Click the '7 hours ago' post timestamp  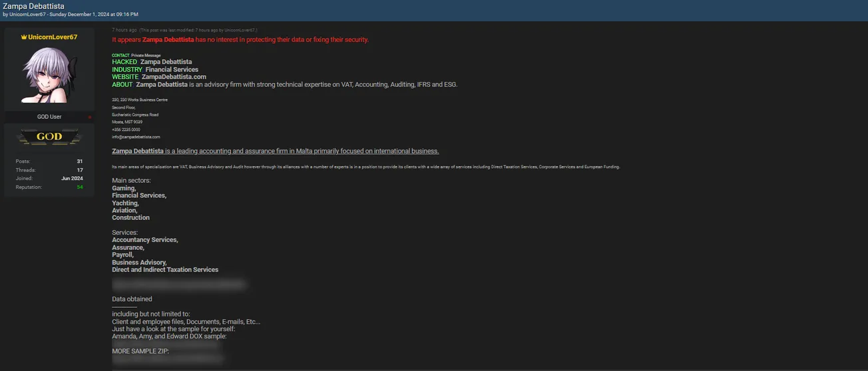124,30
